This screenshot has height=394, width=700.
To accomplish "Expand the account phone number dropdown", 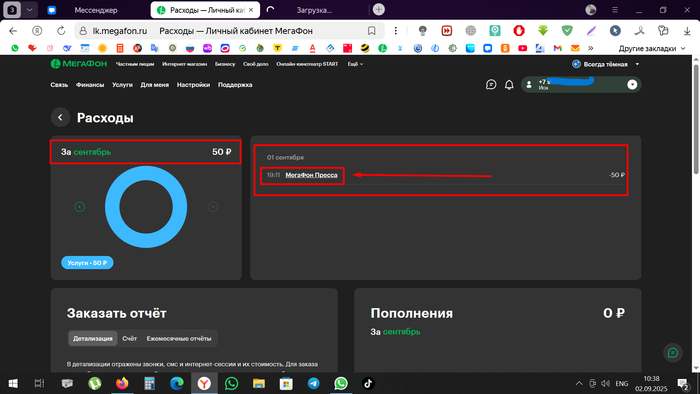I will pos(632,84).
